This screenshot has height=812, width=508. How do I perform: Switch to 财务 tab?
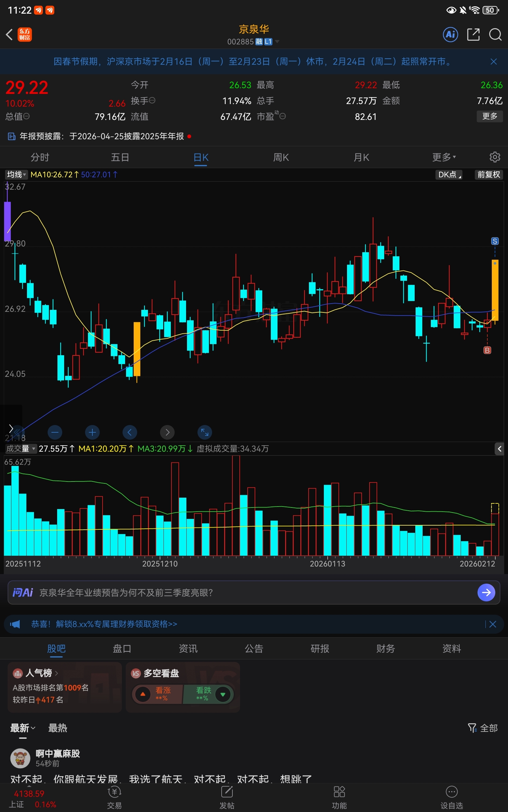(x=385, y=649)
